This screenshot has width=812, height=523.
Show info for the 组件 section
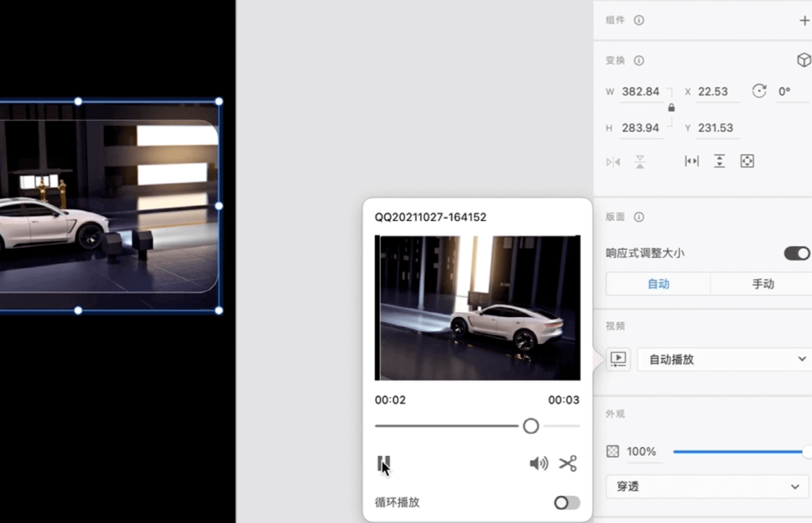click(639, 20)
